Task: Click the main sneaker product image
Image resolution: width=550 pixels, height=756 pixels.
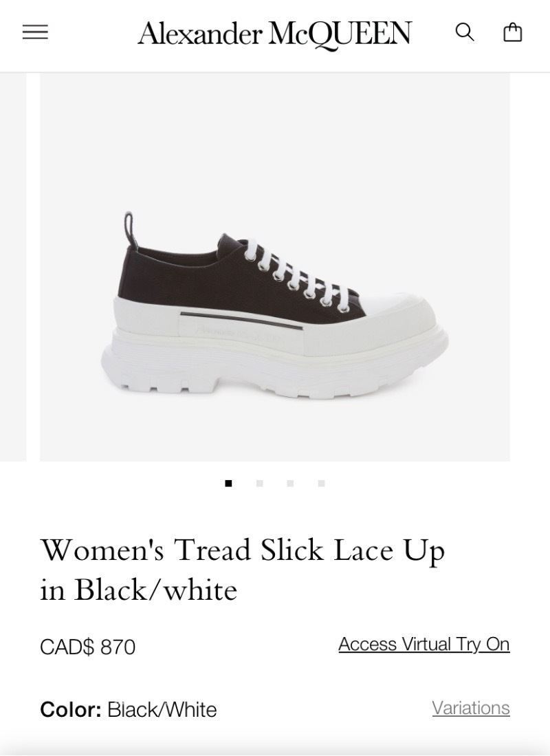Action: click(x=275, y=267)
